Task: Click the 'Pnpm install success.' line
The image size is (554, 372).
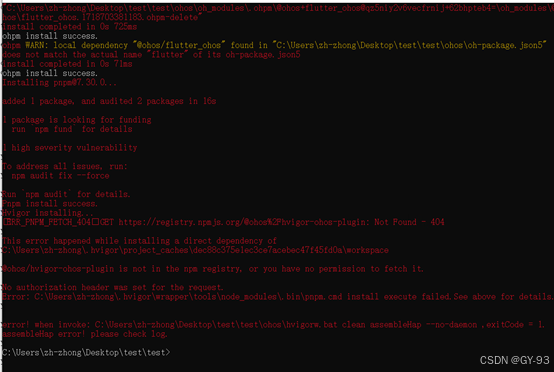Action: (x=50, y=203)
